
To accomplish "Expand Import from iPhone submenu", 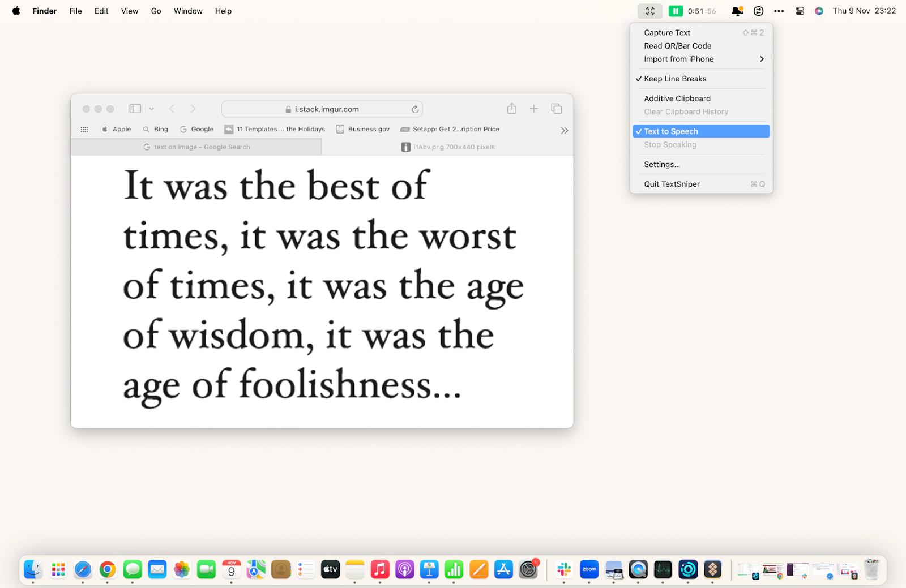I will point(701,59).
